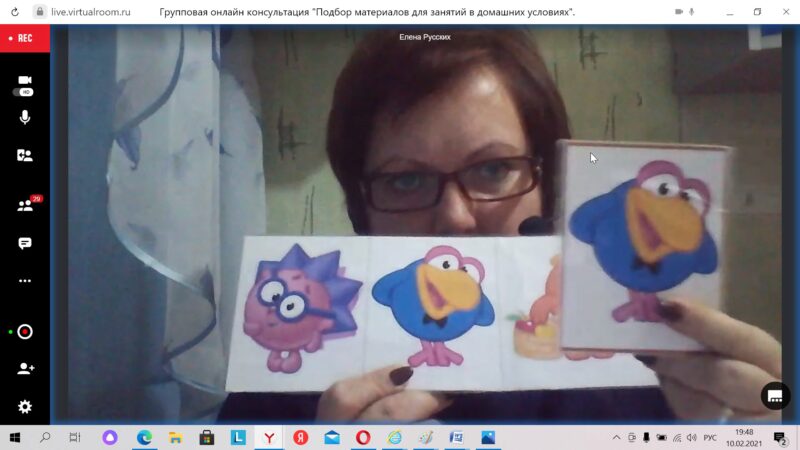The image size is (800, 450).
Task: Click the Елена Русских name label
Action: [424, 37]
